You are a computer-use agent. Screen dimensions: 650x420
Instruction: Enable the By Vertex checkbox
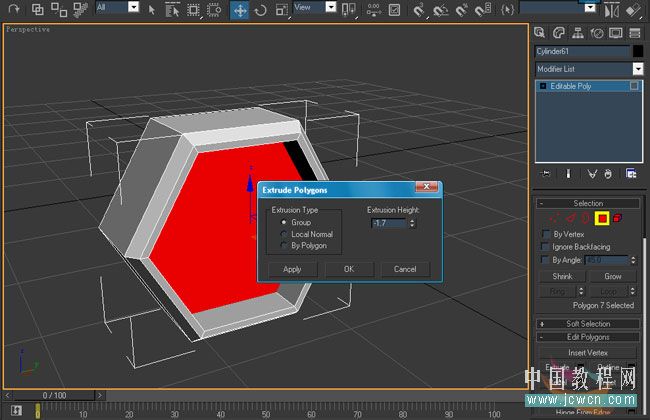(x=546, y=234)
